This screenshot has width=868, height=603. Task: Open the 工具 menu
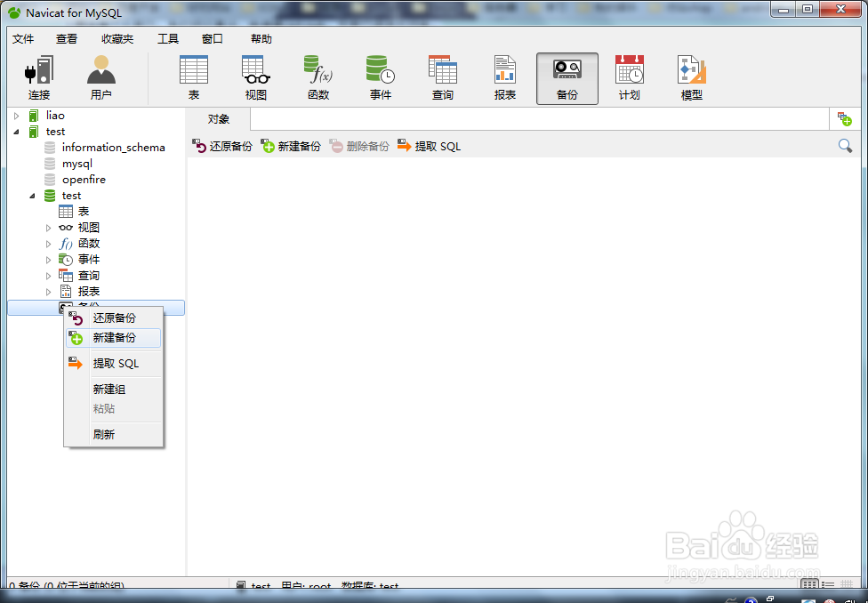point(168,39)
